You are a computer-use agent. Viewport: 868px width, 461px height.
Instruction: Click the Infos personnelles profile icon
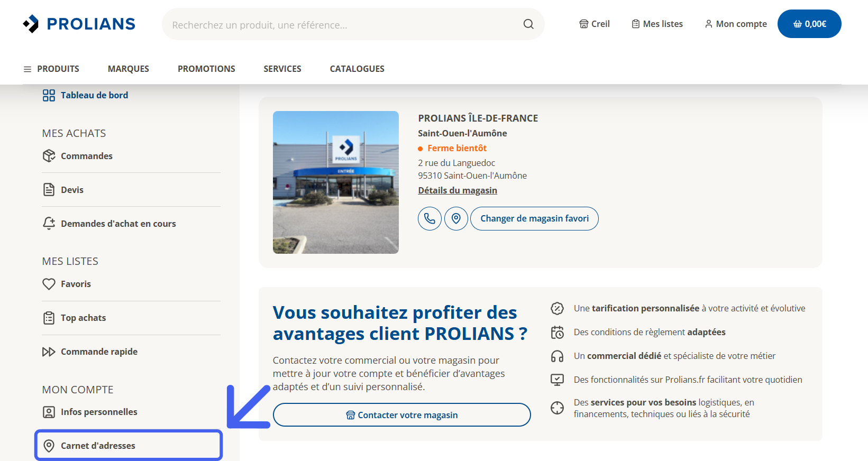point(49,412)
